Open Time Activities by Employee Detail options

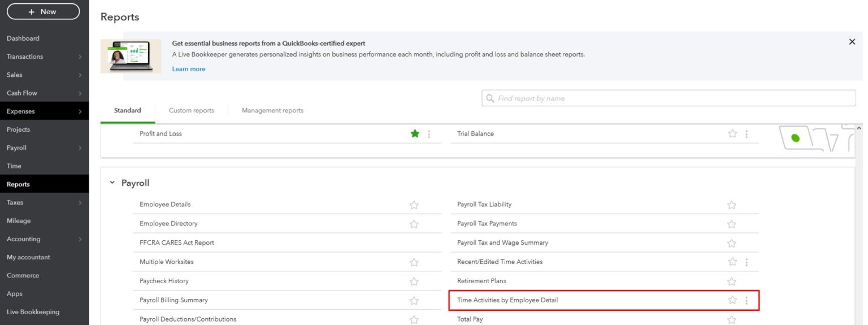[747, 301]
